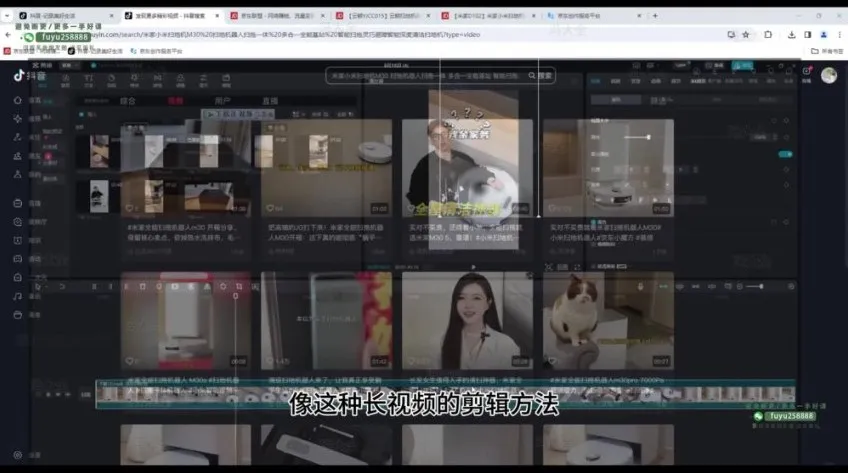The image size is (848, 473).
Task: Click the 搜索 search button
Action: (542, 75)
